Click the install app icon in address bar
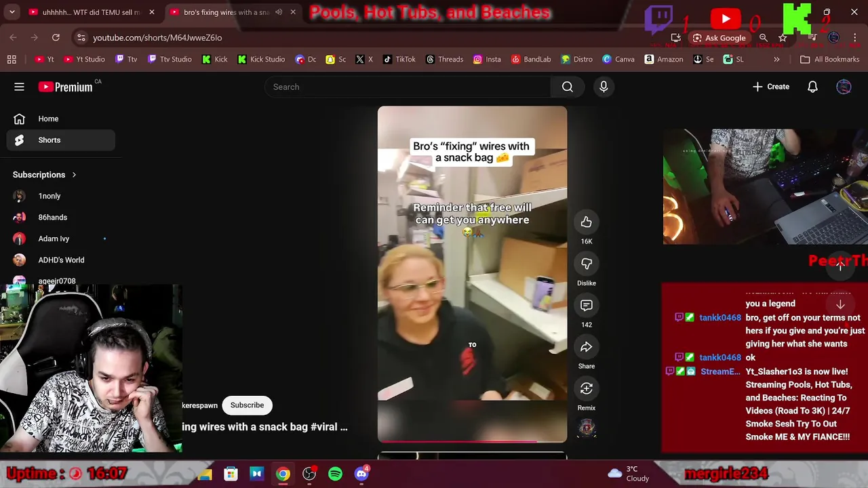Screen dimensions: 868x488 tap(675, 38)
